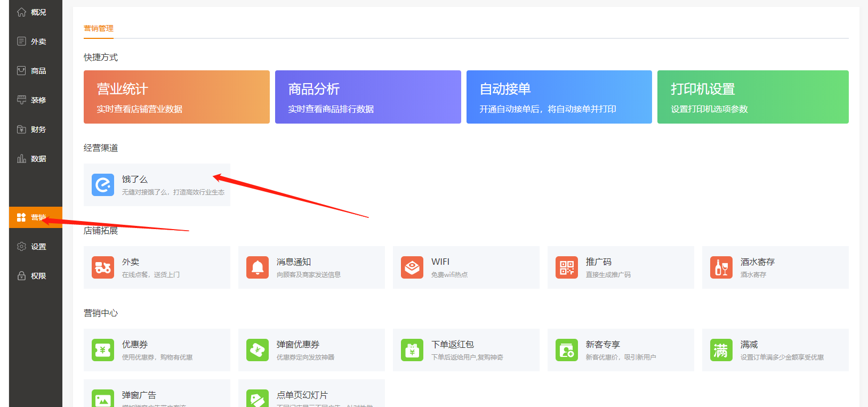Open the WIFI hotspot icon
Screen dimensions: 868x407
point(412,267)
